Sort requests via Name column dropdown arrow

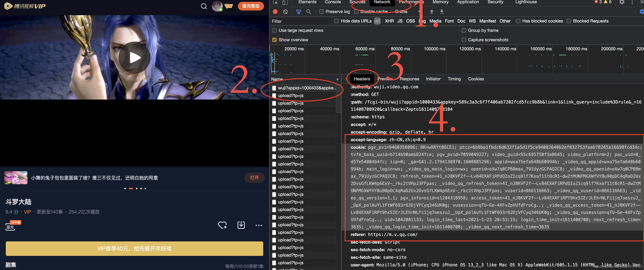pyautogui.click(x=337, y=79)
